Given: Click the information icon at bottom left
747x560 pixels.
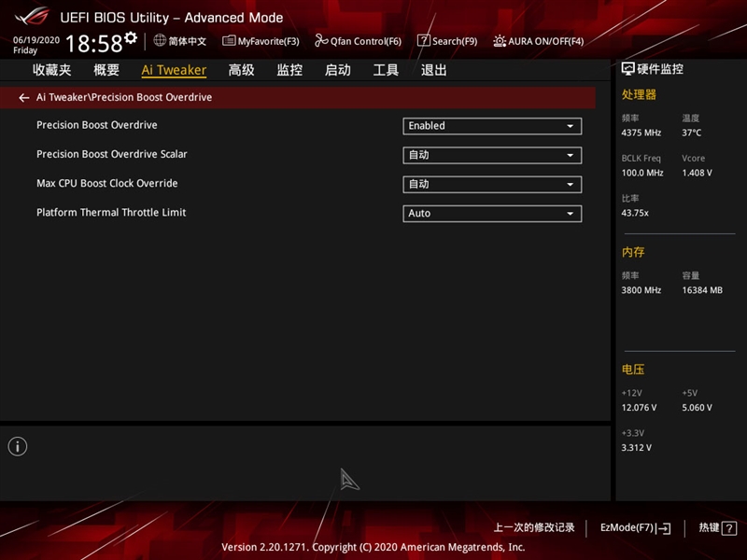Looking at the screenshot, I should point(17,446).
